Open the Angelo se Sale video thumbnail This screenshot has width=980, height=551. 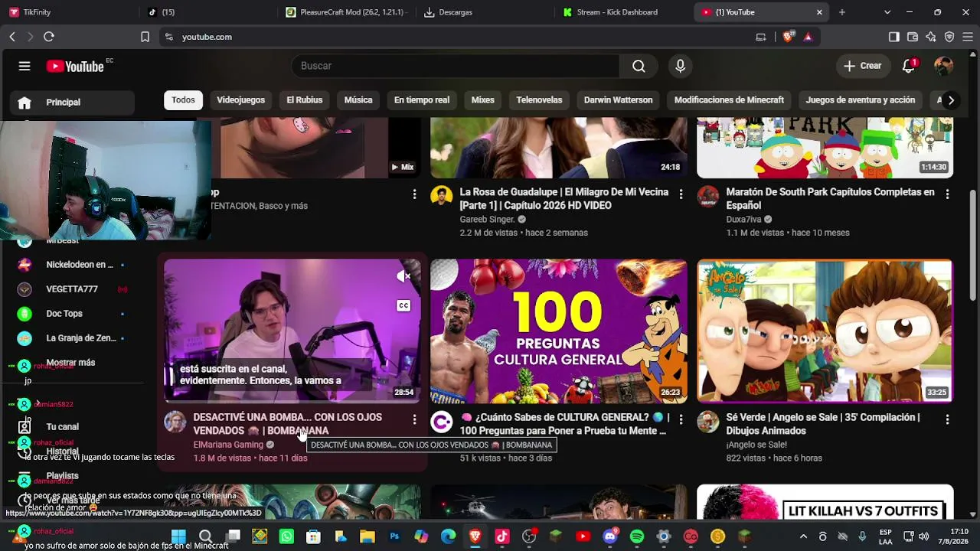pos(825,331)
